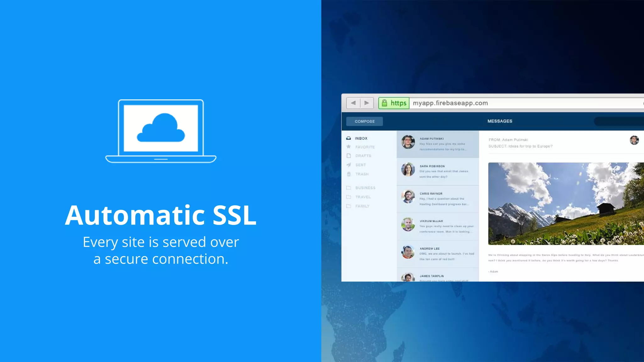Viewport: 644px width, 362px height.
Task: Click James Tamplin's avatar
Action: (x=408, y=277)
